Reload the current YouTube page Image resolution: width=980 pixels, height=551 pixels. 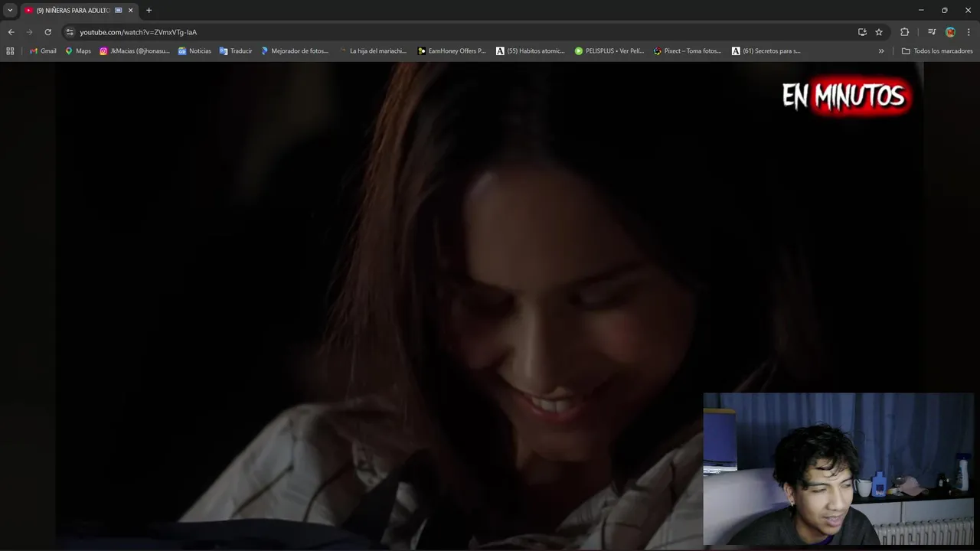(47, 32)
